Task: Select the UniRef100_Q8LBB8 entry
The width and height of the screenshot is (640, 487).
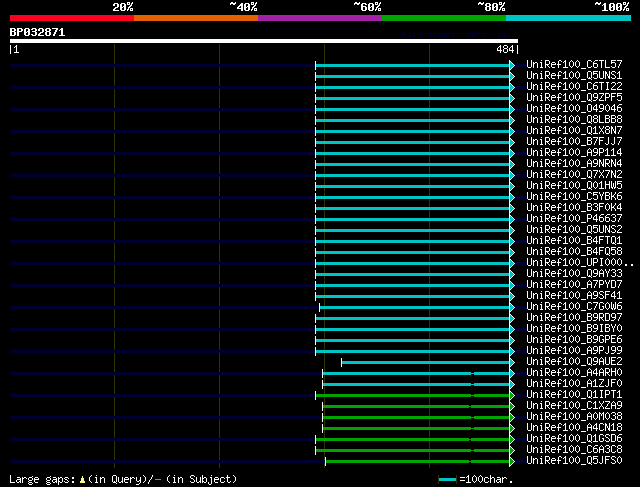Action: tap(574, 120)
